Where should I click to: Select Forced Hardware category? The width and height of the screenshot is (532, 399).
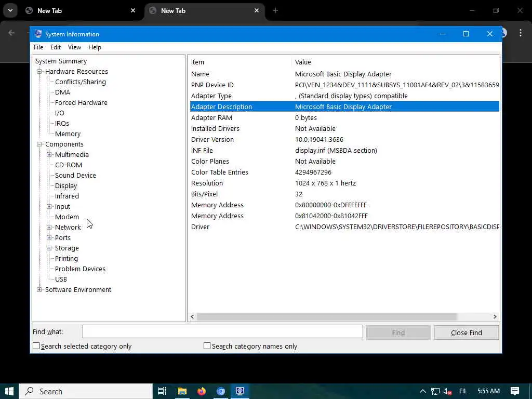pyautogui.click(x=81, y=102)
